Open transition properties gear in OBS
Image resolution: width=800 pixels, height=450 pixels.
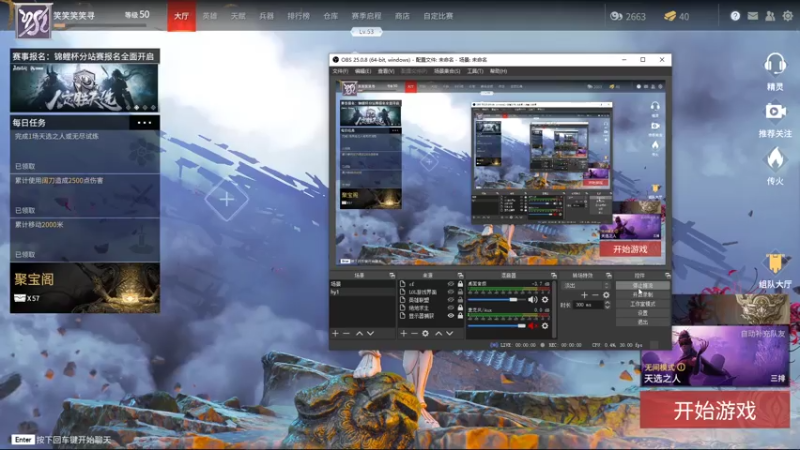(606, 295)
